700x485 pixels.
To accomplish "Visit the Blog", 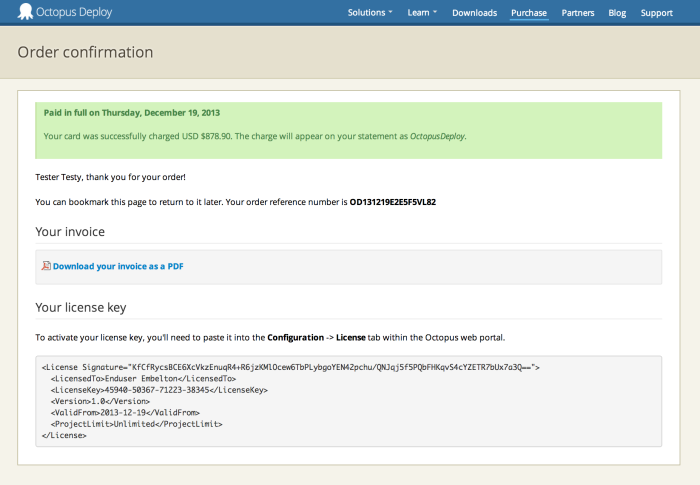I will tap(617, 13).
